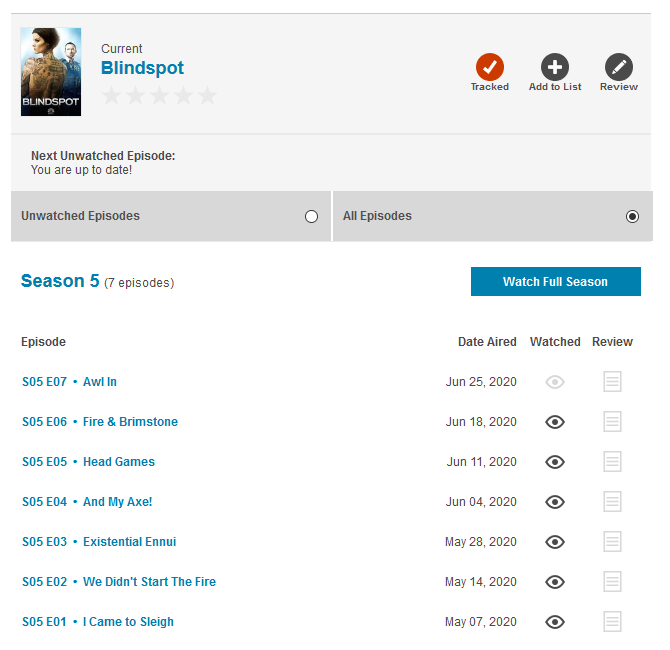
Task: Open the Blindspot show title link
Action: tap(142, 68)
